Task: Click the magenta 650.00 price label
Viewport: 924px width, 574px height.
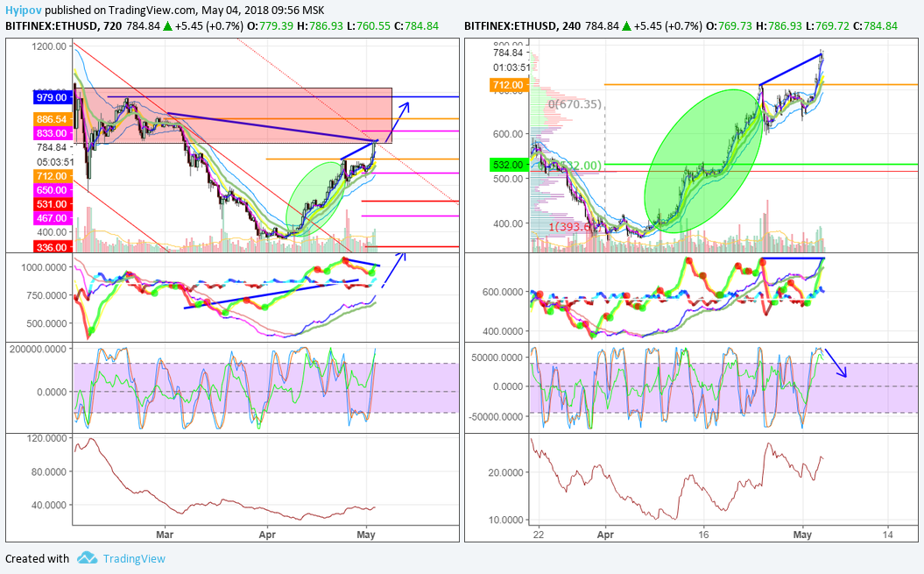Action: (52, 190)
